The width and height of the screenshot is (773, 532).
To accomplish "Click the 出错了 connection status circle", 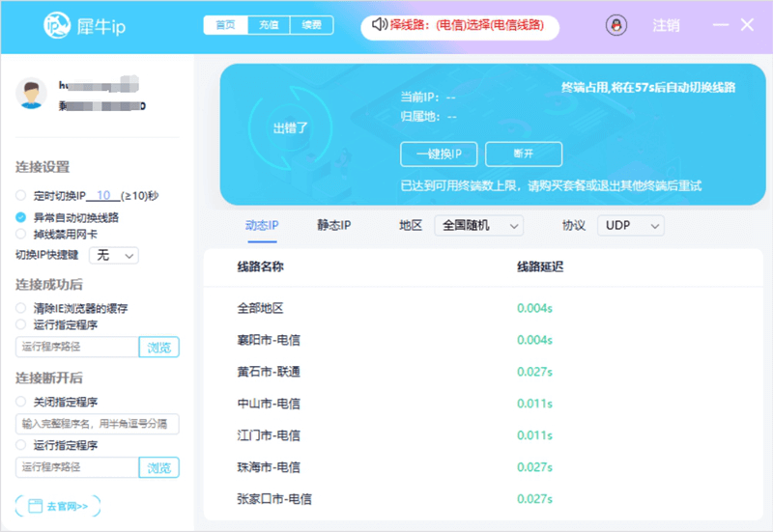I will pyautogui.click(x=291, y=128).
